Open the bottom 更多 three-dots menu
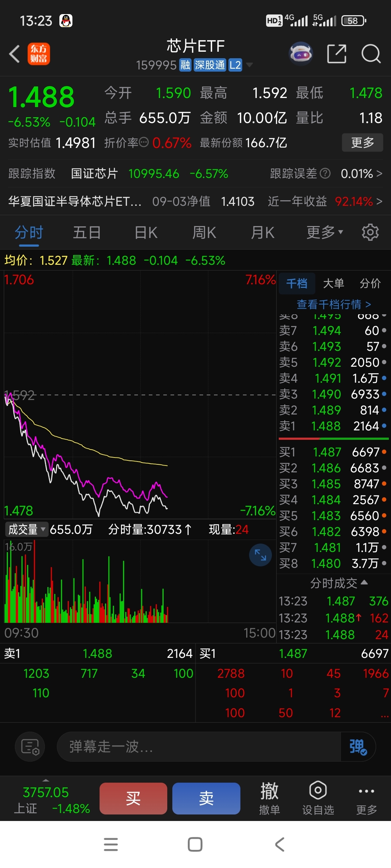The height and width of the screenshot is (868, 391). click(x=366, y=798)
